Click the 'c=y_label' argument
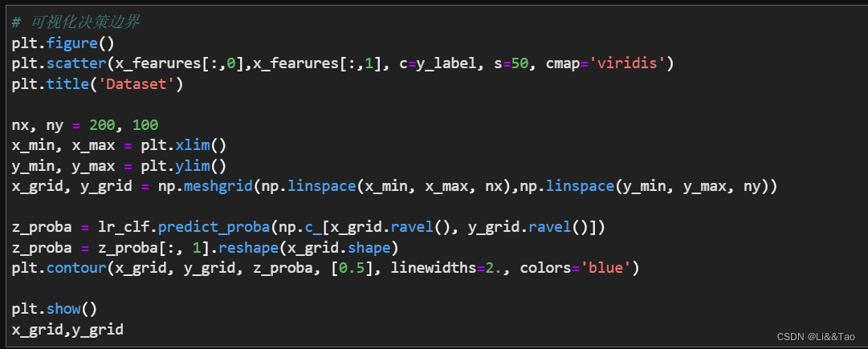This screenshot has width=868, height=349. tap(436, 63)
